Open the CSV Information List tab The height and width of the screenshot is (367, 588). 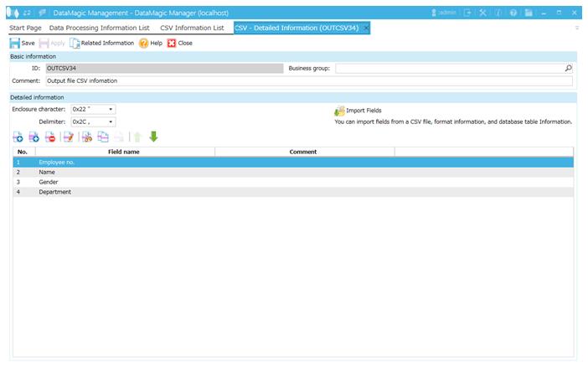click(x=192, y=28)
